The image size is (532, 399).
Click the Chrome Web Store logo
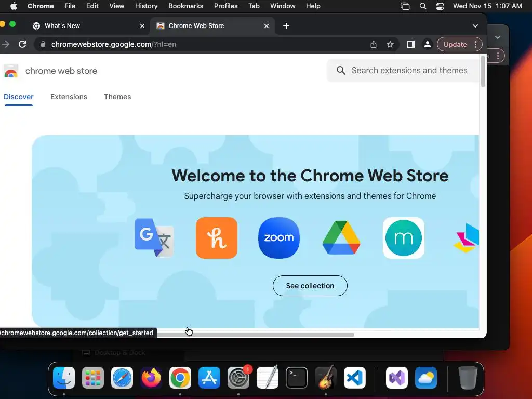tap(11, 71)
